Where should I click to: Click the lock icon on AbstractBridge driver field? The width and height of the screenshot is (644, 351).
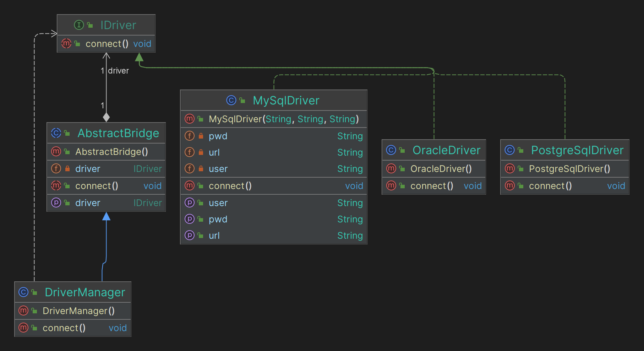pyautogui.click(x=67, y=169)
